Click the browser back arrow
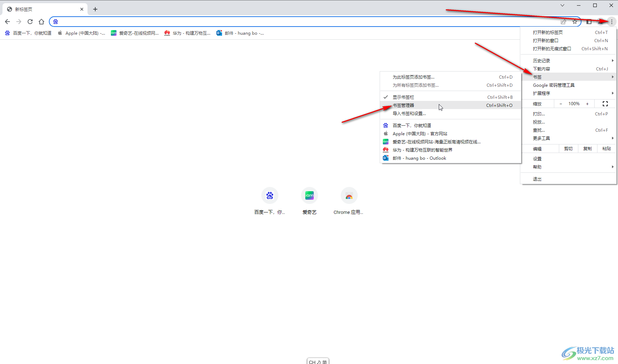This screenshot has height=364, width=618. pyautogui.click(x=7, y=22)
